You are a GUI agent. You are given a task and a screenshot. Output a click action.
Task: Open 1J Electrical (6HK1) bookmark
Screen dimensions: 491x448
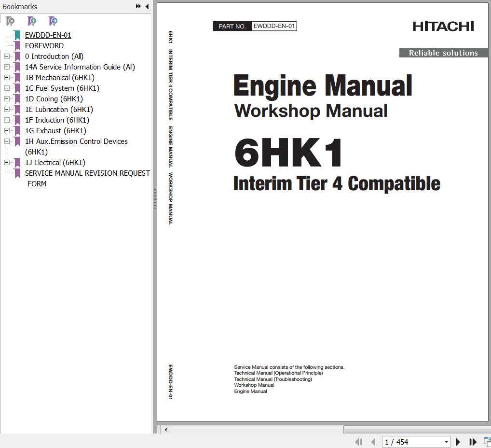tap(55, 163)
